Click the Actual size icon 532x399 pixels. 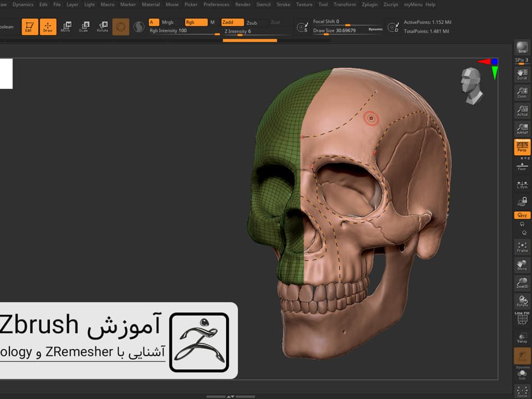tap(522, 111)
